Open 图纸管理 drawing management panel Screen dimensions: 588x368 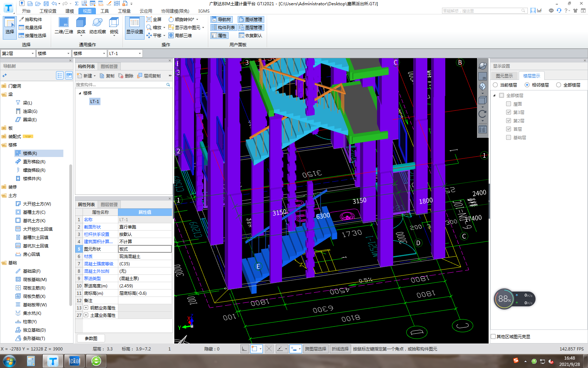250,19
